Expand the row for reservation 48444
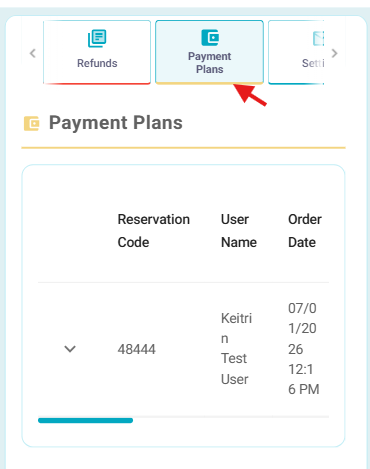This screenshot has height=469, width=370. pos(70,349)
